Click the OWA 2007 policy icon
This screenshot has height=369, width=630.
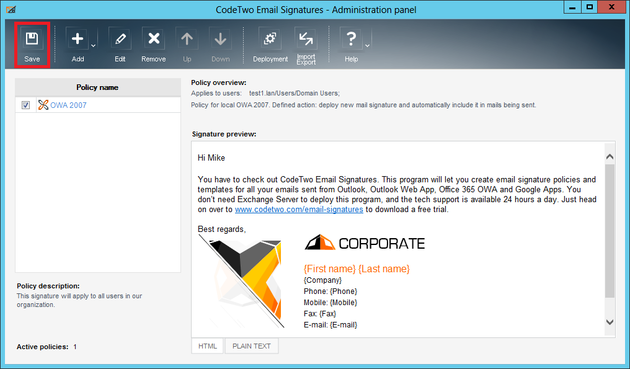(x=43, y=105)
